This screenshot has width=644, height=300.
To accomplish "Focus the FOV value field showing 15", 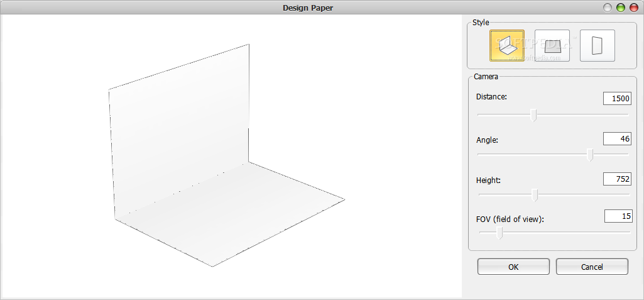I will 618,216.
